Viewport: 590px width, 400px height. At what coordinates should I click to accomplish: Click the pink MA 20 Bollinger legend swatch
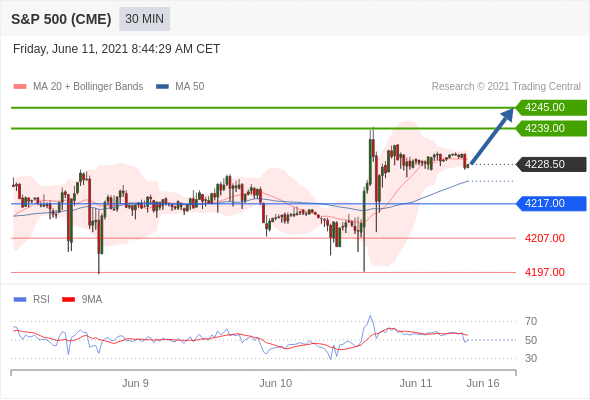(x=20, y=87)
